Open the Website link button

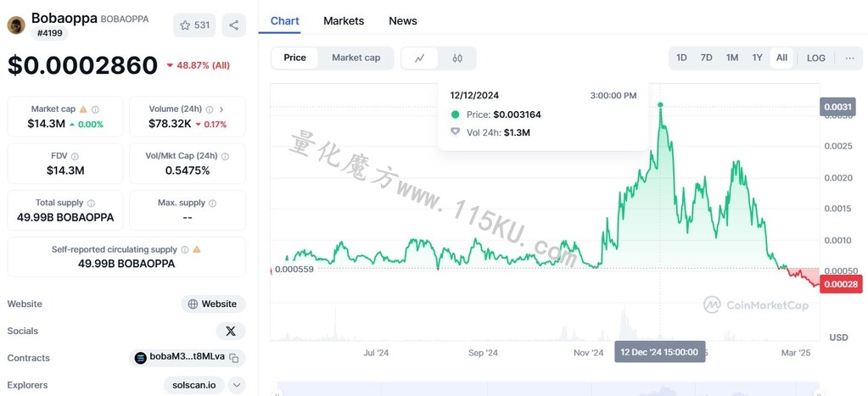click(x=213, y=304)
